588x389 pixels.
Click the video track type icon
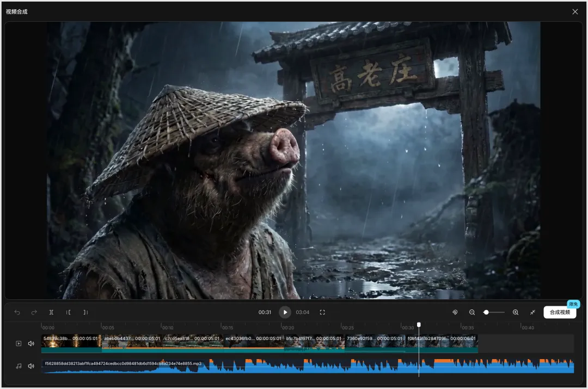[x=19, y=343]
